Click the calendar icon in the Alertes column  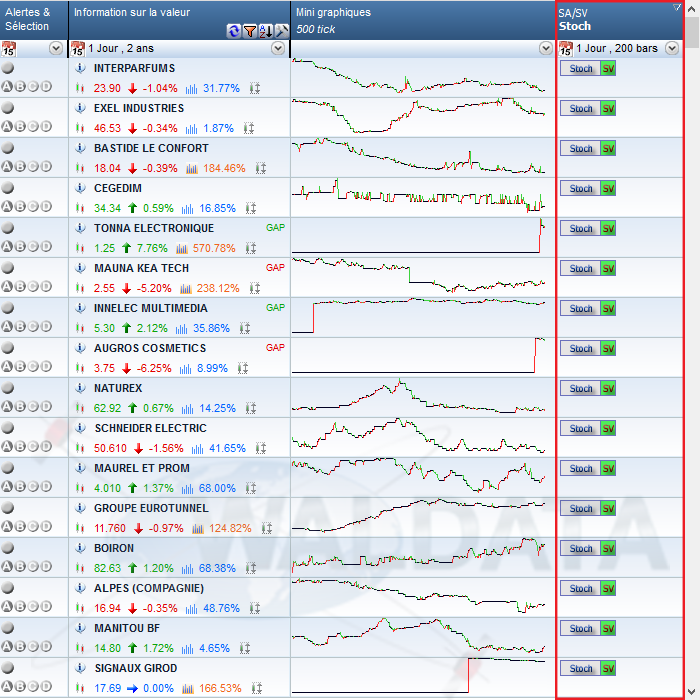(x=8, y=49)
